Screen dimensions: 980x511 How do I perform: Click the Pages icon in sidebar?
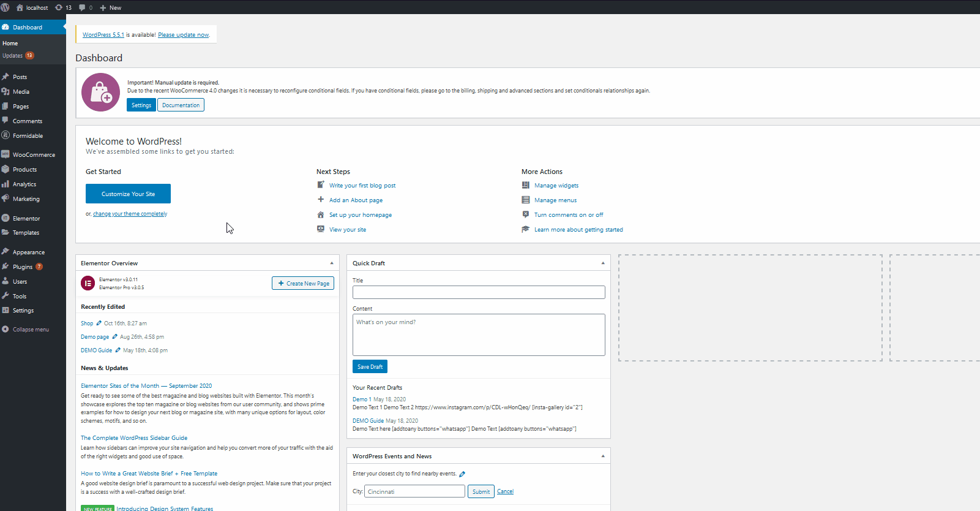pos(6,106)
